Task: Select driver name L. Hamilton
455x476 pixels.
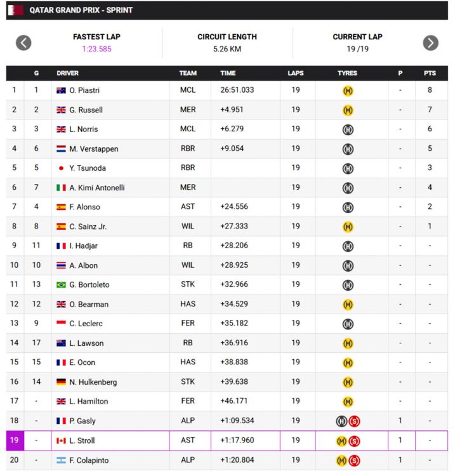Action: [88, 401]
